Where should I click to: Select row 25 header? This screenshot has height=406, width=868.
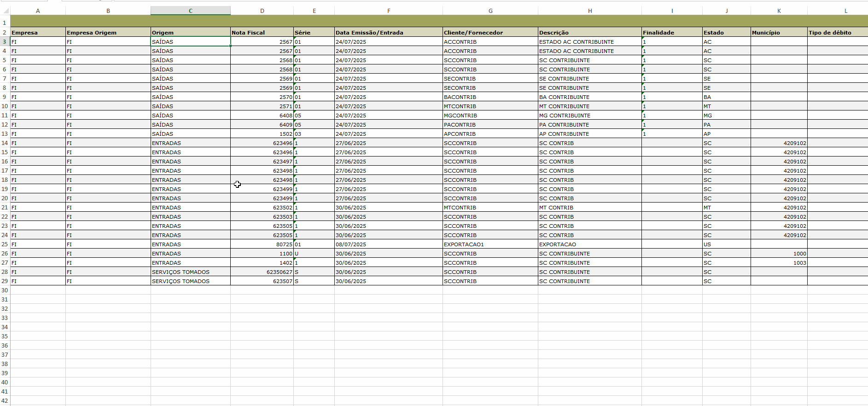(5, 244)
